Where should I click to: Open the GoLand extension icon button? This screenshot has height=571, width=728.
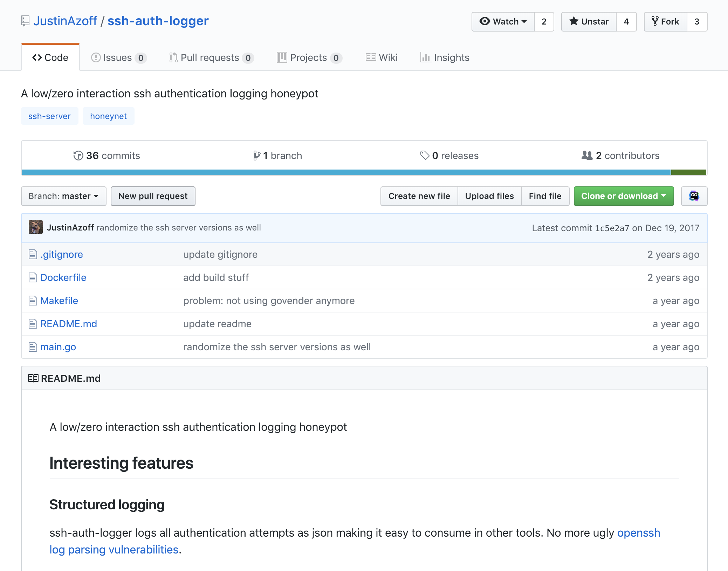(x=694, y=196)
